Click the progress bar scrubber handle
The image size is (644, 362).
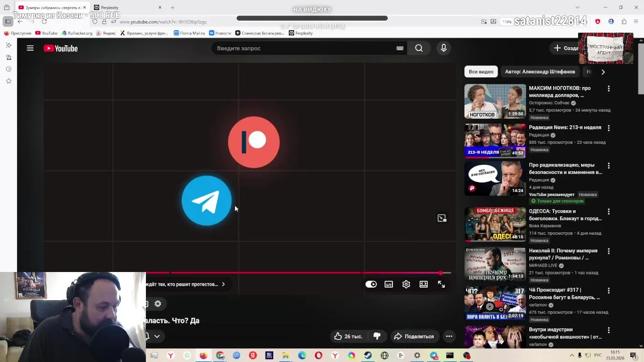point(441,273)
